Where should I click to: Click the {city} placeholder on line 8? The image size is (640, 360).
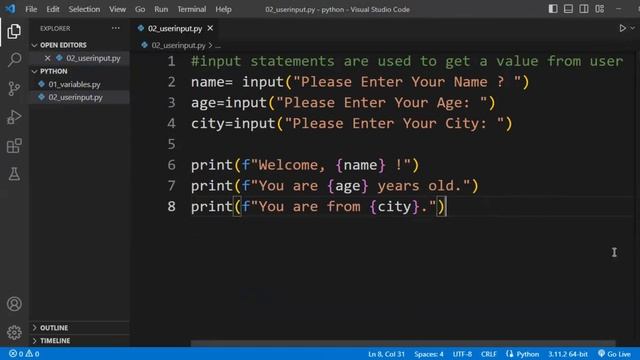(x=394, y=207)
